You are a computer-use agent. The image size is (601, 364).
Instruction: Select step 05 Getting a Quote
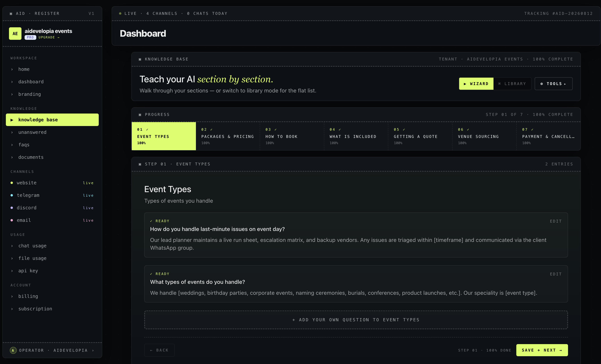pyautogui.click(x=420, y=136)
